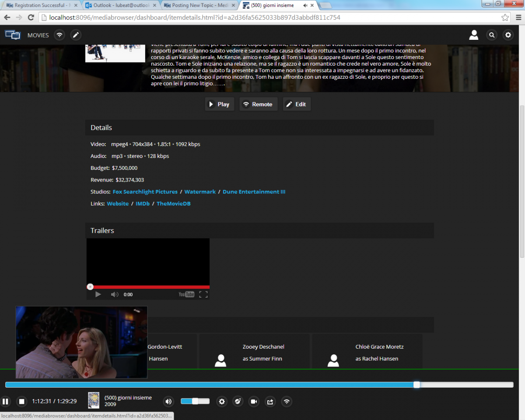Click the browser back arrow
This screenshot has width=525, height=420.
click(7, 17)
